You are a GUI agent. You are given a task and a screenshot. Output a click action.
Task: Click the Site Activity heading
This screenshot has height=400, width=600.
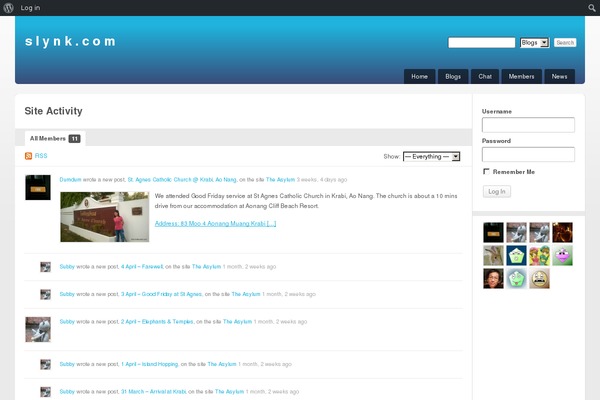54,111
